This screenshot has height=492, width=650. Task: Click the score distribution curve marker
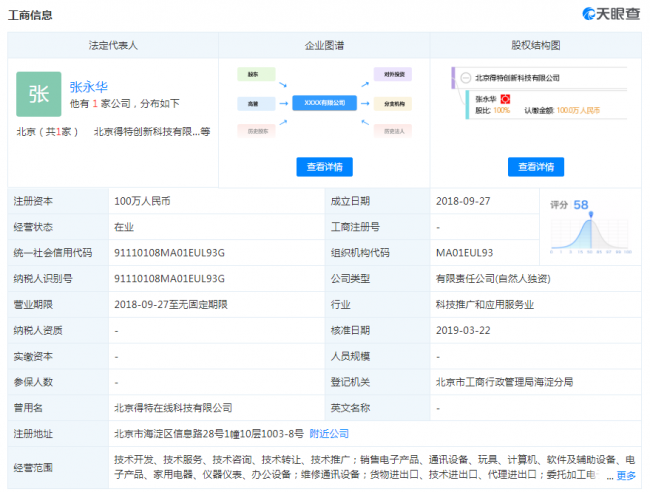tap(591, 214)
